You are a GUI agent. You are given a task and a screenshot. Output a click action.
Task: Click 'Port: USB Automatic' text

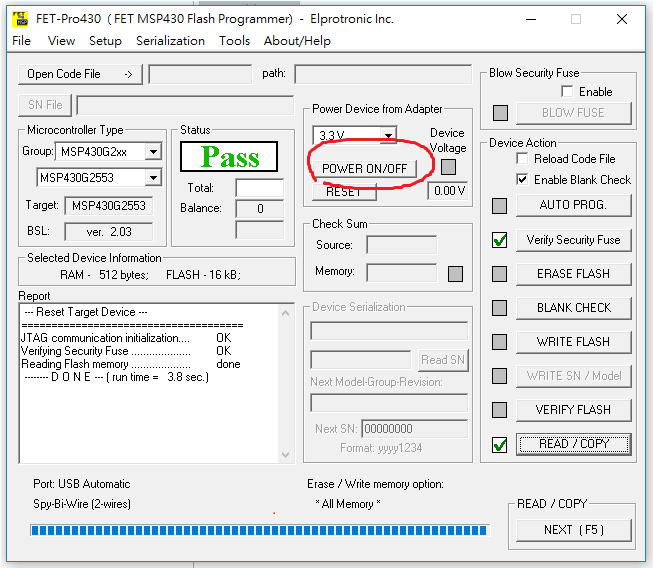[x=82, y=484]
